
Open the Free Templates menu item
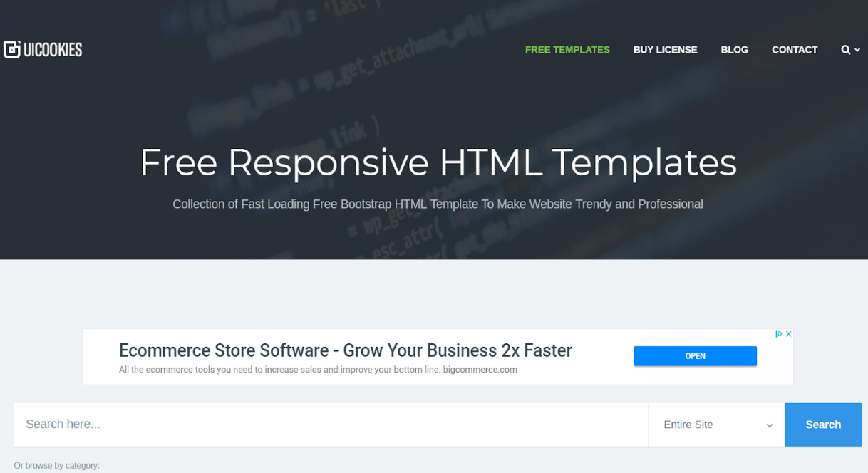[x=567, y=50]
